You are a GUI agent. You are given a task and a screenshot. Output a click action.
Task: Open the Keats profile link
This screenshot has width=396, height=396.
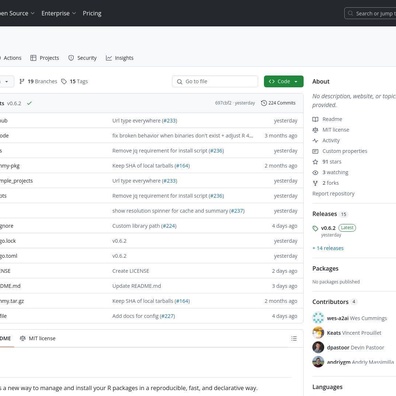[334, 333]
